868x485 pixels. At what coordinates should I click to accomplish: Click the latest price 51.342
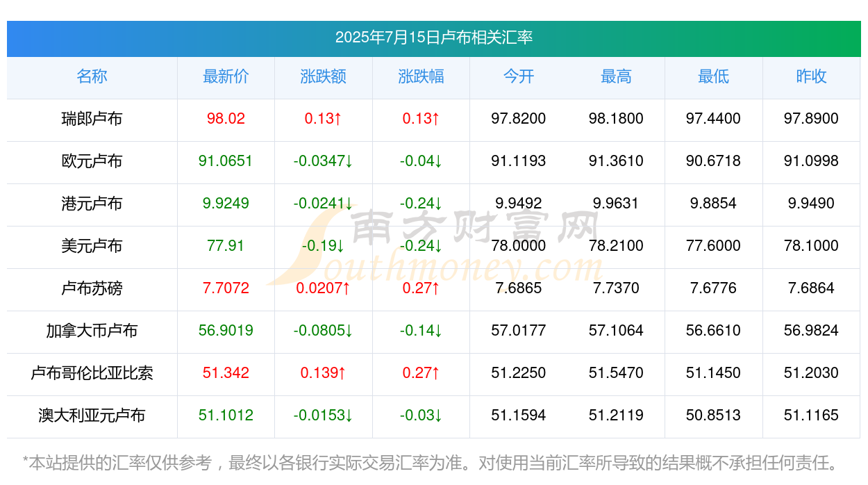tap(226, 373)
